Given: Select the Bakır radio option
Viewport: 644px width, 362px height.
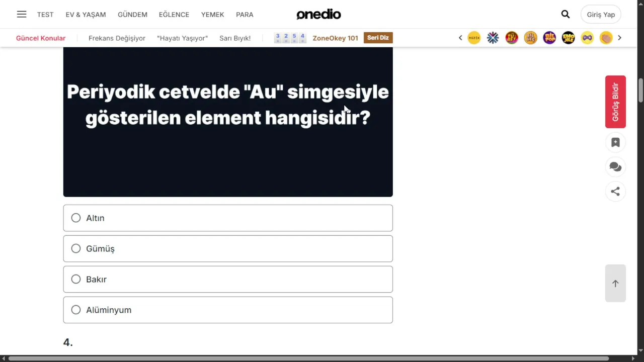Looking at the screenshot, I should [x=228, y=279].
